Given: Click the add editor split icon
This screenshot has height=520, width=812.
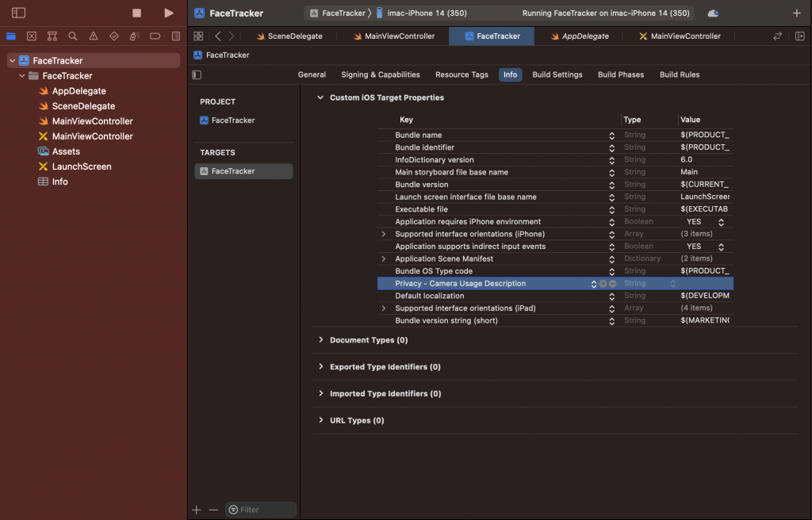Looking at the screenshot, I should pos(800,36).
